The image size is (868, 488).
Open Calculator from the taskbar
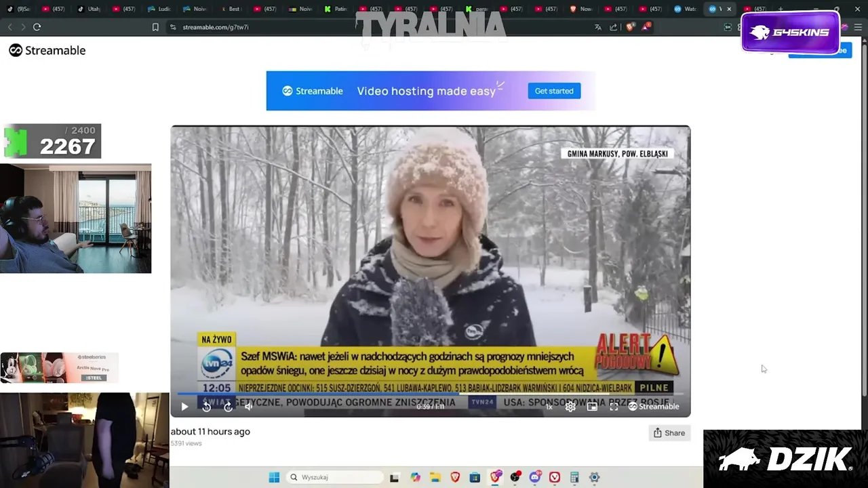coord(574,477)
